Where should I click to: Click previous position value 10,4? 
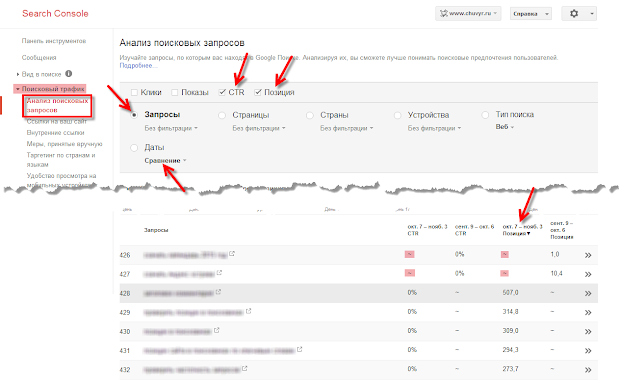[556, 273]
